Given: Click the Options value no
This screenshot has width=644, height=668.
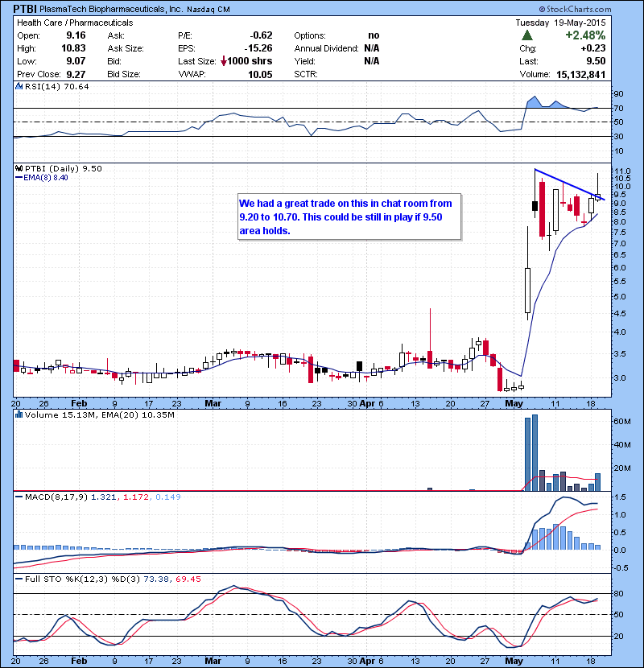Looking at the screenshot, I should [374, 35].
